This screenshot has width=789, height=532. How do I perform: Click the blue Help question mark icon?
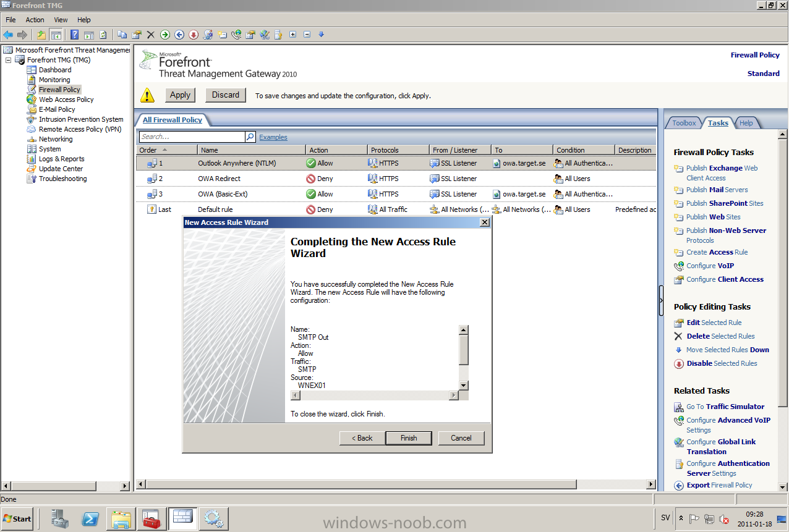74,35
